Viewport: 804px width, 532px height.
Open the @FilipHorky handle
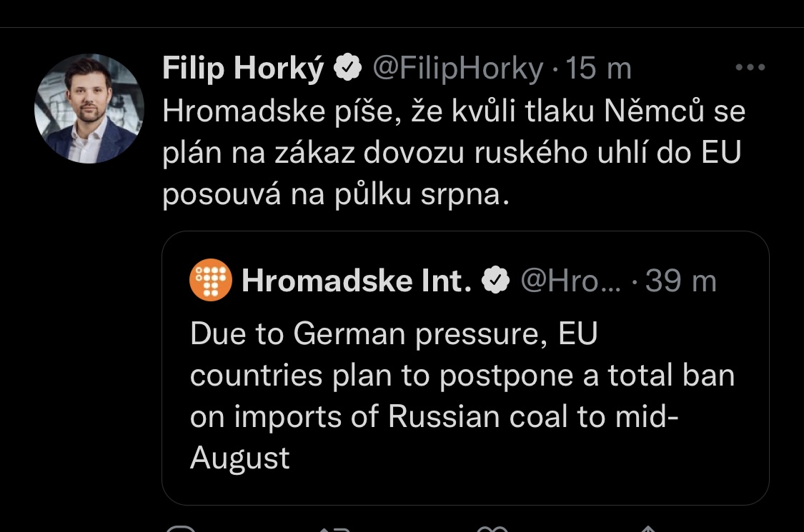pos(457,69)
